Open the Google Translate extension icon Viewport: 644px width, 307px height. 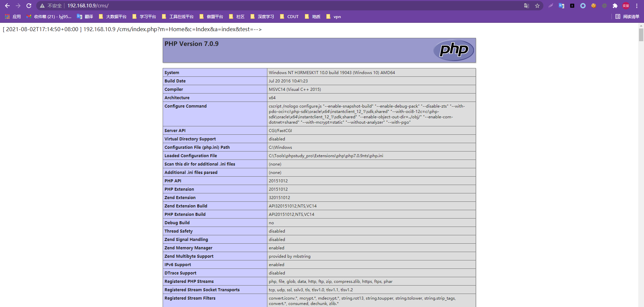561,6
